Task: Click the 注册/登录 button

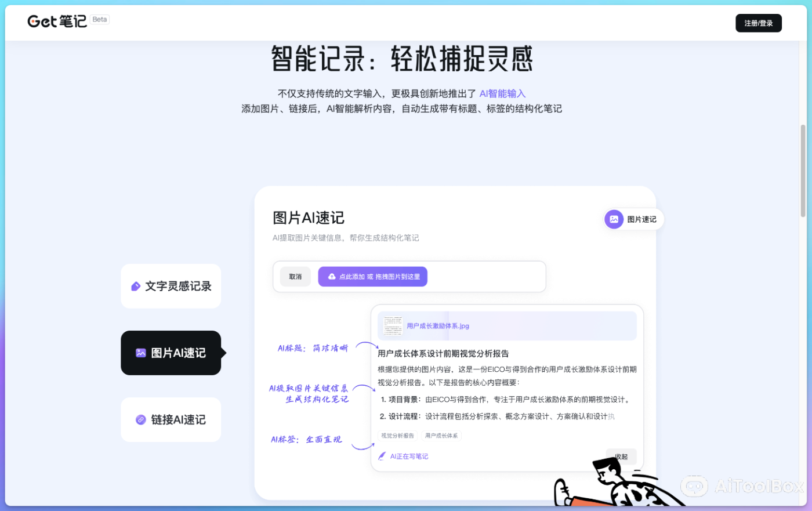Action: (x=759, y=23)
